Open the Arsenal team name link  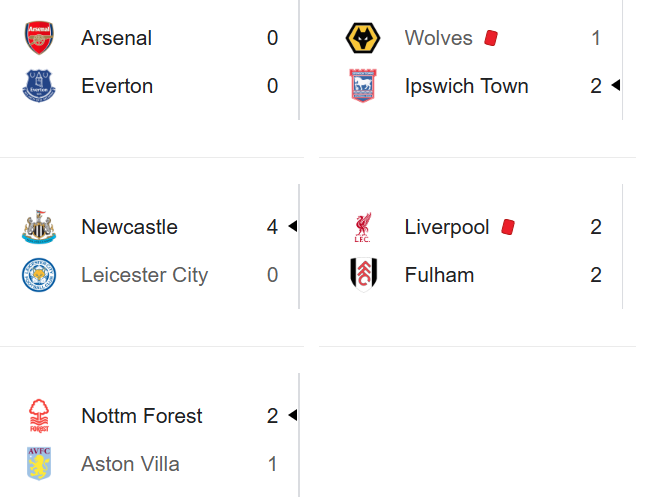coord(118,38)
